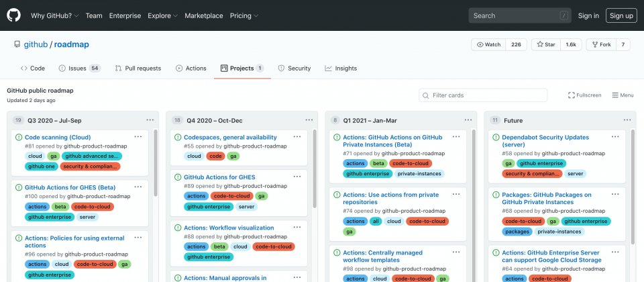Click the Q3 2020 column vertical scrollbar

point(155,162)
